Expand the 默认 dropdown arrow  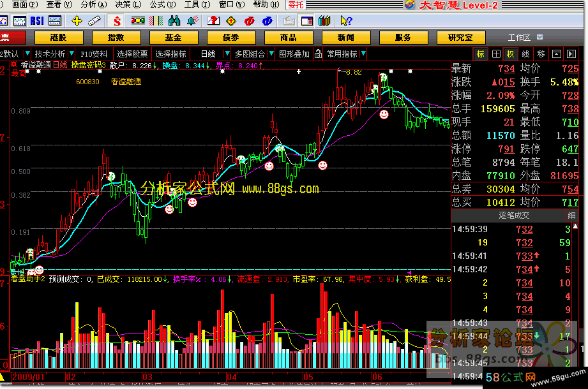point(27,54)
